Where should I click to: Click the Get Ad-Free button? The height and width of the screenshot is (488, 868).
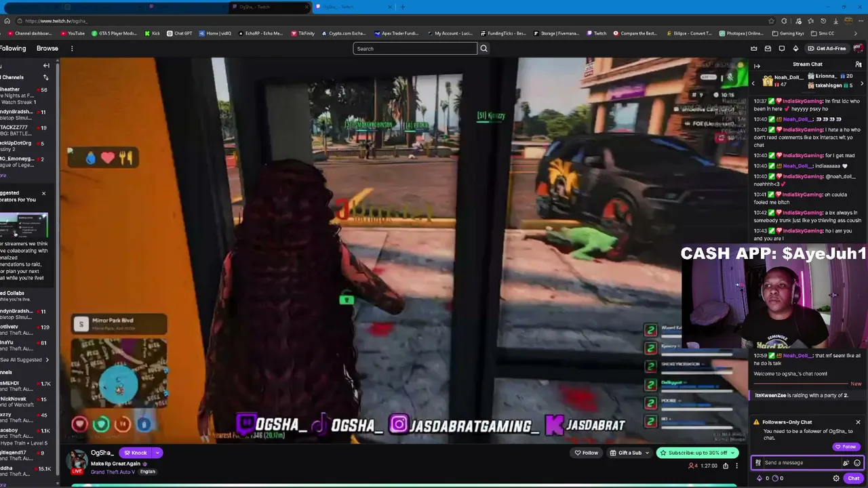coord(827,49)
